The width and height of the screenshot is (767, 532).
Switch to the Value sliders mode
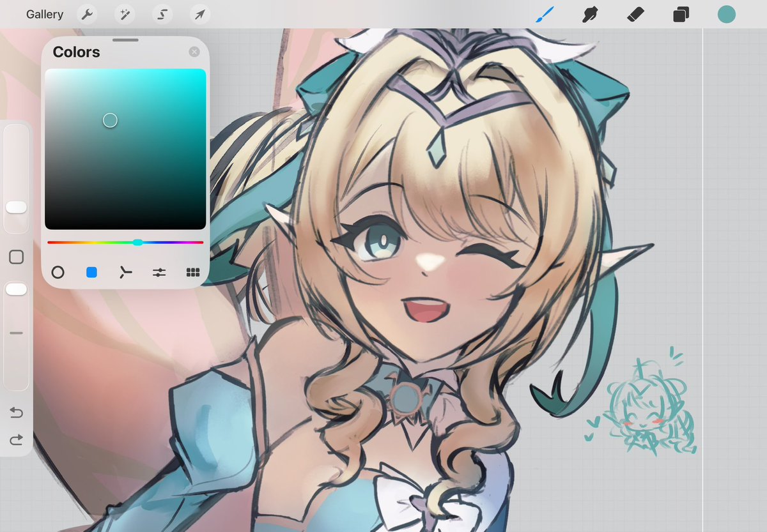(159, 273)
